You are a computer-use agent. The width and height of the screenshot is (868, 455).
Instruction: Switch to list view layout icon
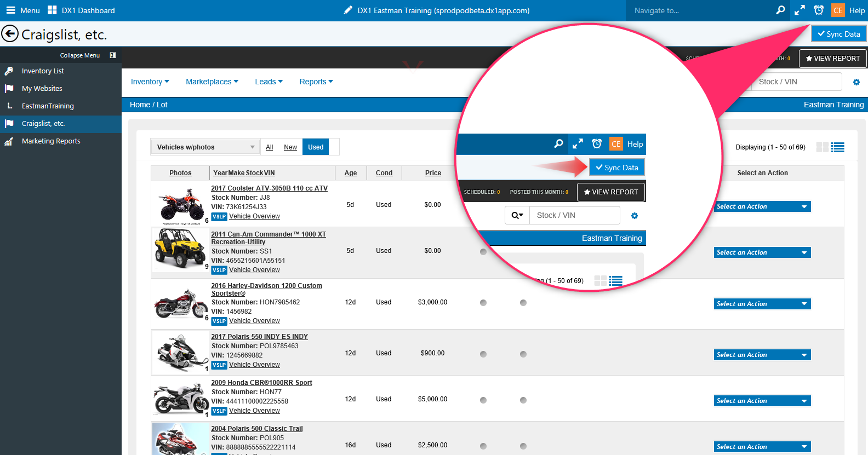tap(837, 147)
